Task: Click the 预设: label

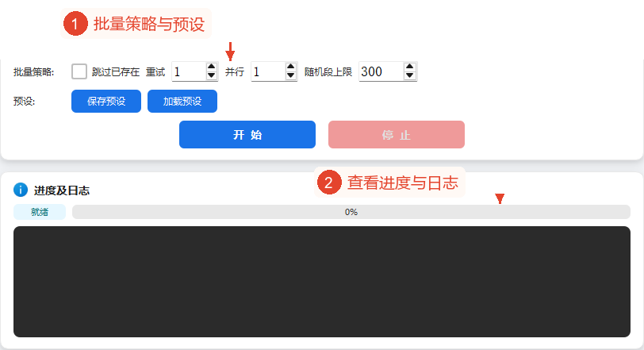Action: pos(25,101)
